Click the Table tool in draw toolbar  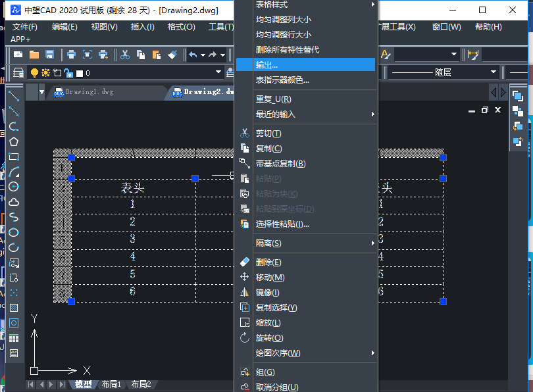point(13,338)
